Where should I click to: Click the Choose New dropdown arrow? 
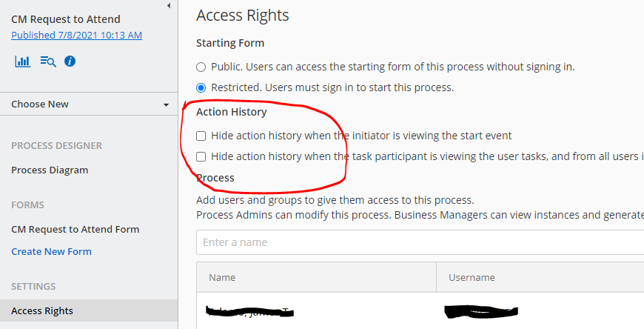(166, 105)
